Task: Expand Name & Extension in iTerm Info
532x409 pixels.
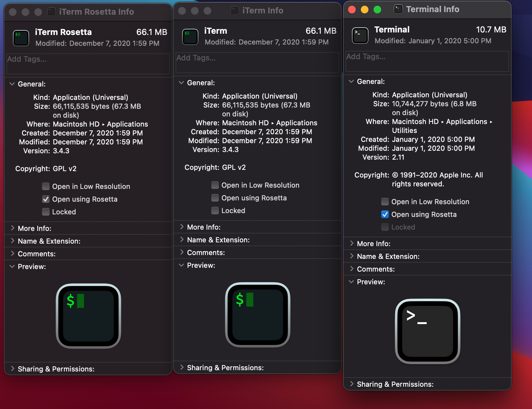Action: [182, 239]
